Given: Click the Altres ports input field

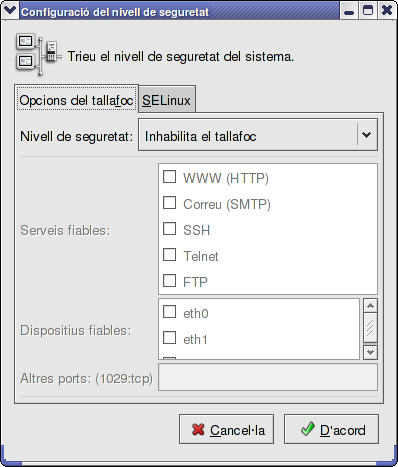Looking at the screenshot, I should point(268,377).
